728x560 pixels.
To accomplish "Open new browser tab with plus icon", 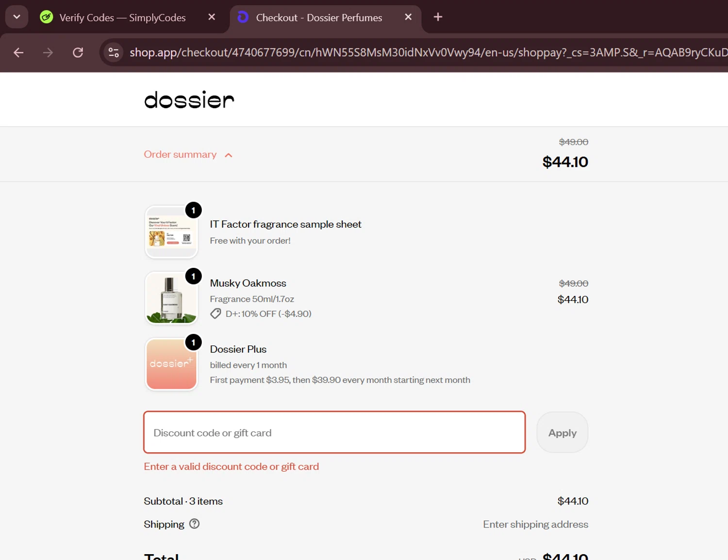I will pyautogui.click(x=438, y=17).
